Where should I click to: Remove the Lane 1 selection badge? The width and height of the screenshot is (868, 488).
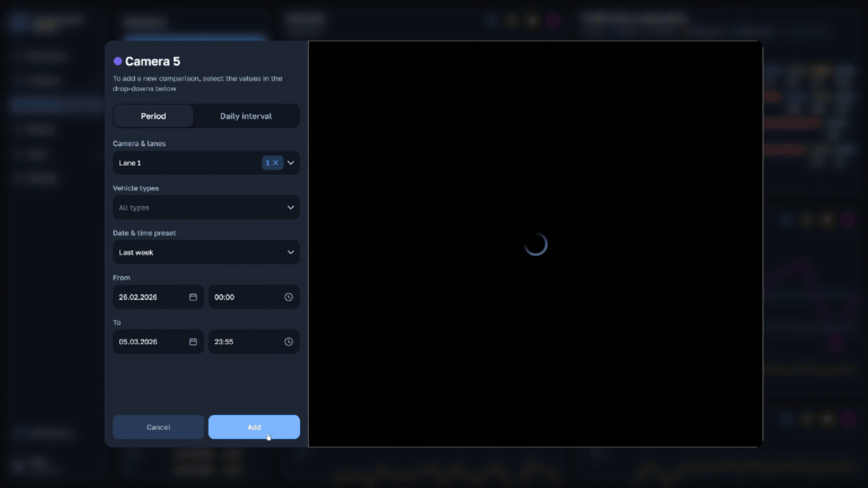coord(275,163)
